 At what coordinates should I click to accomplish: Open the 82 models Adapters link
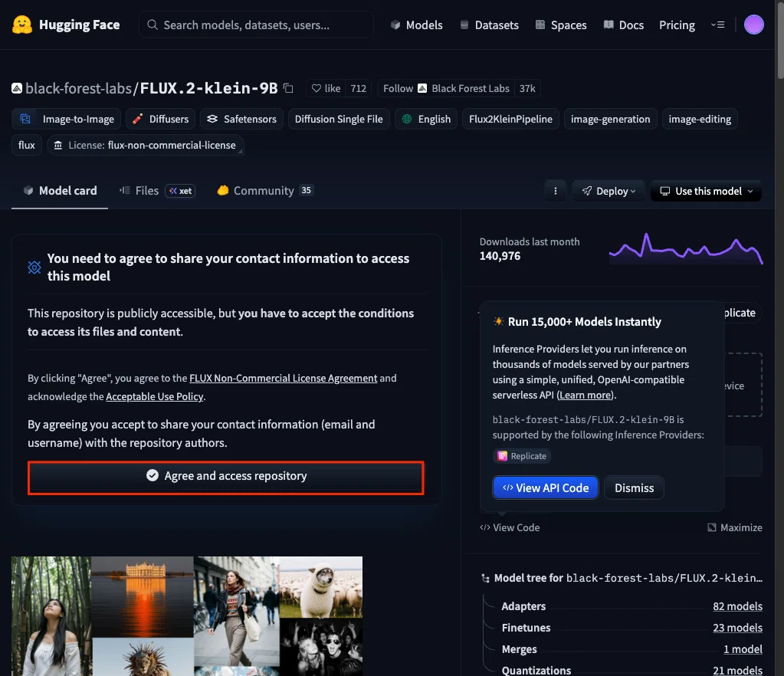[x=737, y=606]
